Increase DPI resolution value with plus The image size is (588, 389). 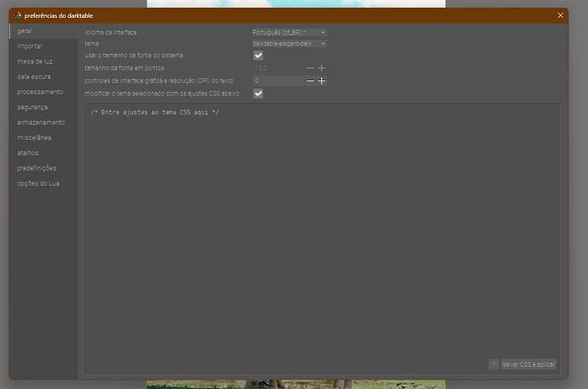pyautogui.click(x=322, y=81)
